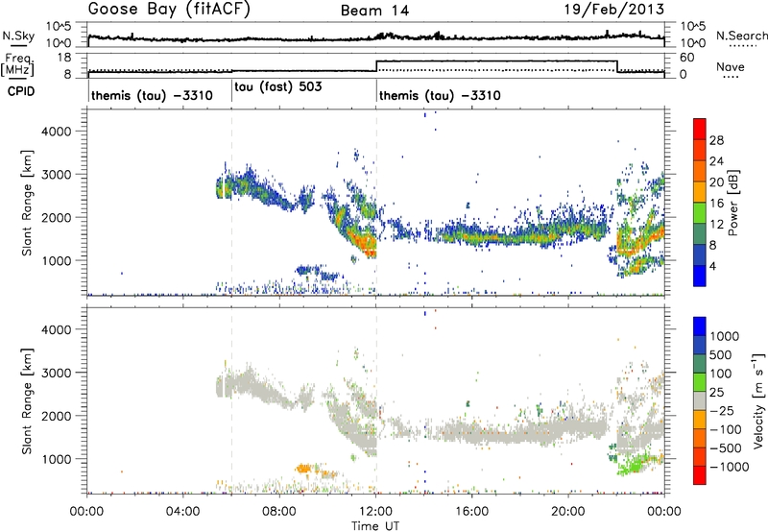Click the dashed 06:00 CPID marker in the power panel
Screen dimensions: 768x532
pos(231,202)
